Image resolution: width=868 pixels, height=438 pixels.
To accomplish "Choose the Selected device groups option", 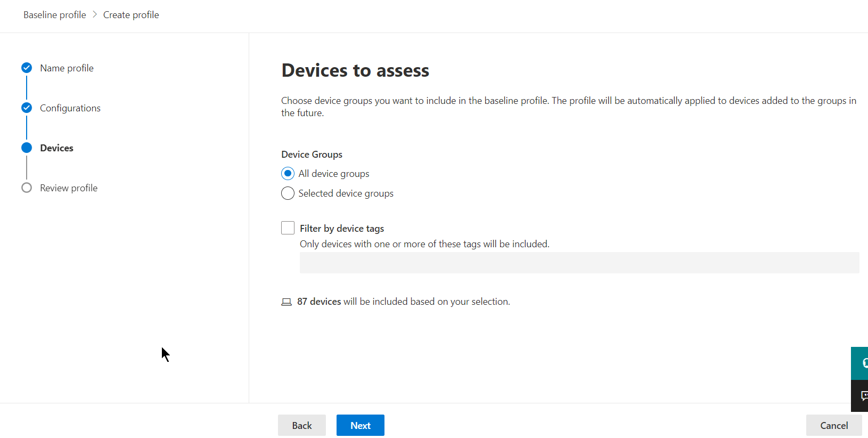I will [x=288, y=193].
